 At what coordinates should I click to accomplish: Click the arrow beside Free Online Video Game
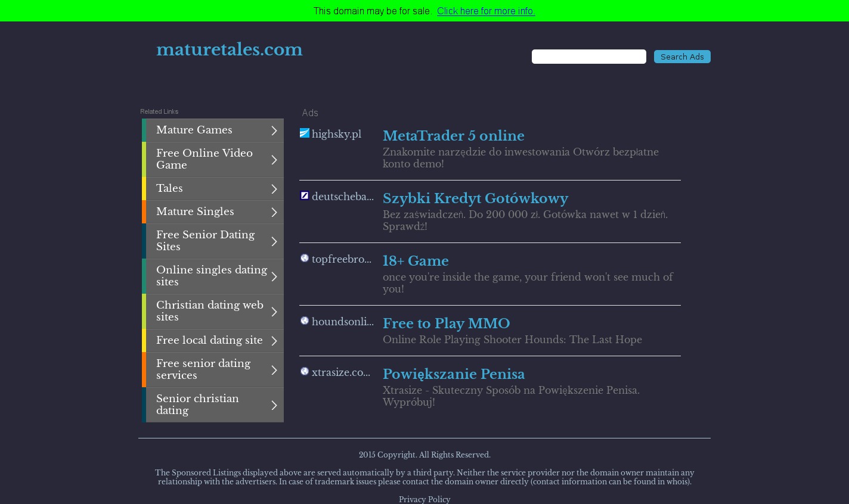click(274, 160)
